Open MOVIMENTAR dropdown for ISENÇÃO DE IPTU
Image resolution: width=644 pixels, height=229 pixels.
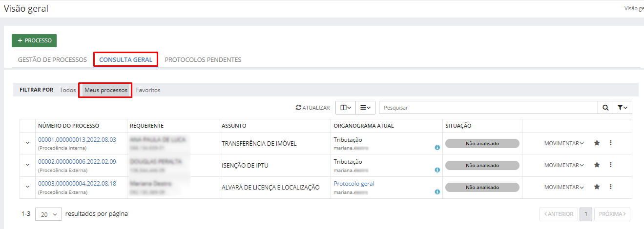coord(564,165)
